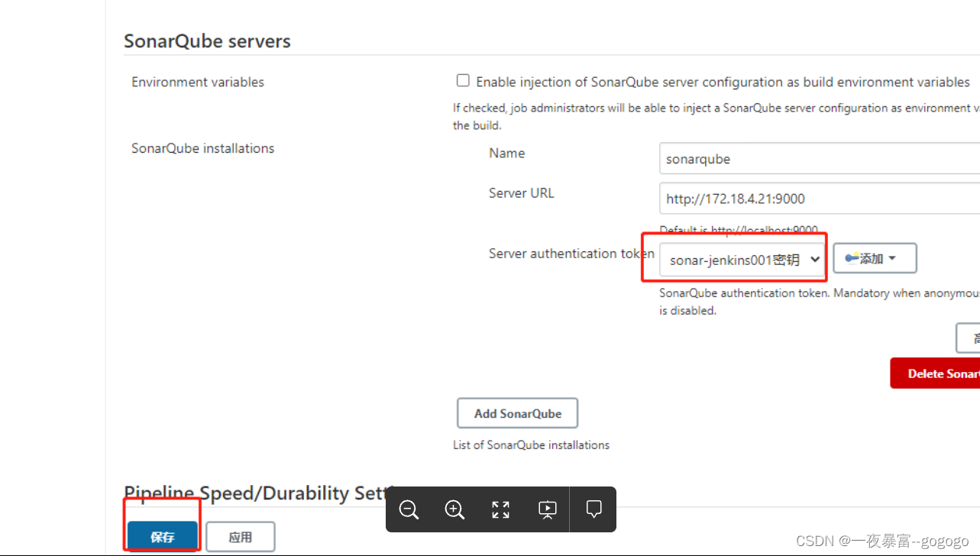Screen dimensions: 980x556
Task: Select the SonarQube servers section heading
Action: [207, 41]
